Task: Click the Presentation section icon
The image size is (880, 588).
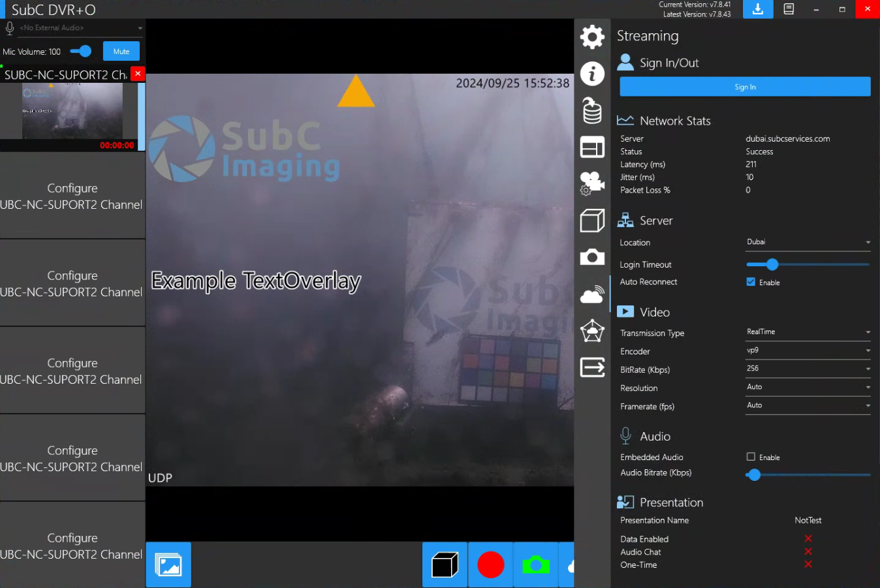Action: (625, 502)
